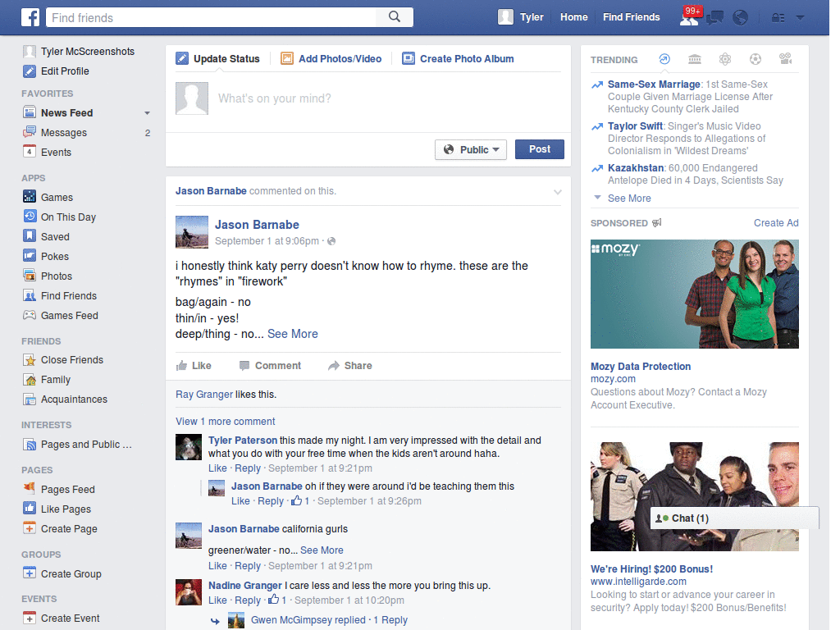This screenshot has height=630, width=840.
Task: Open privacy shortcuts lock icon
Action: pyautogui.click(x=778, y=18)
